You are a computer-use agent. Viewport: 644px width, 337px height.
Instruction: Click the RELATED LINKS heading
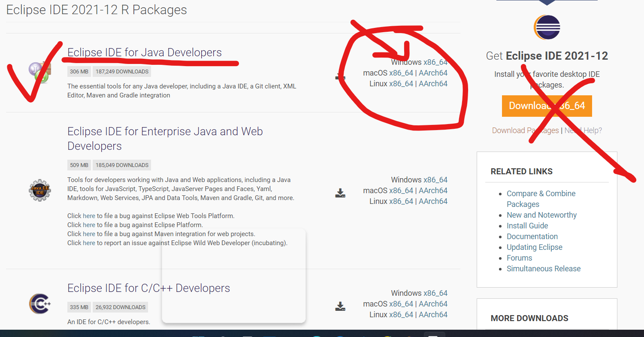[522, 171]
